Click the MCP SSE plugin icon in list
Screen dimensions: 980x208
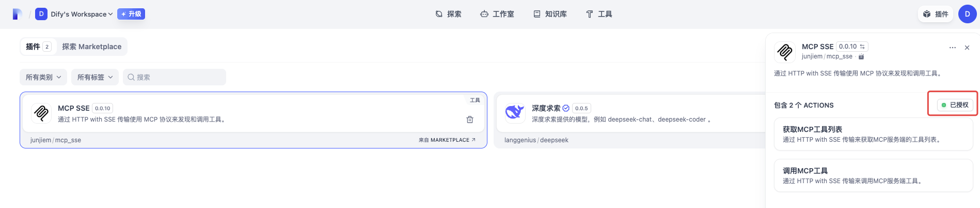pos(41,113)
